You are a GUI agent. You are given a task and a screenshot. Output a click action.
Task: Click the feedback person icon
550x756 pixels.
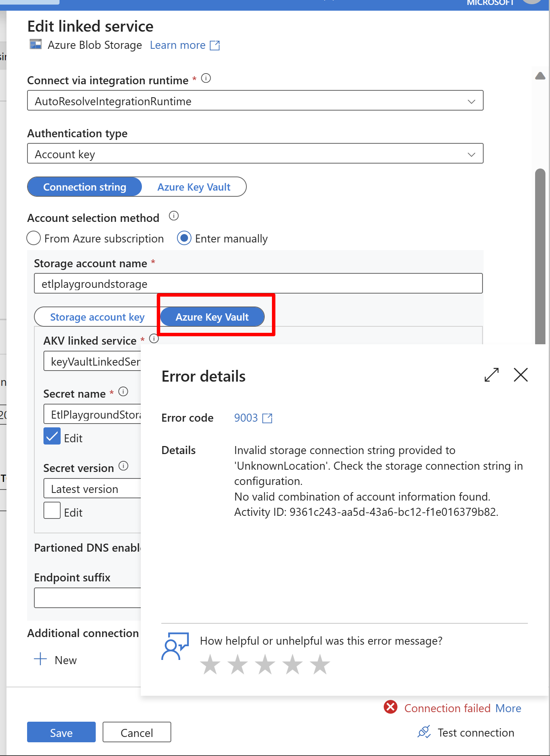pos(175,646)
